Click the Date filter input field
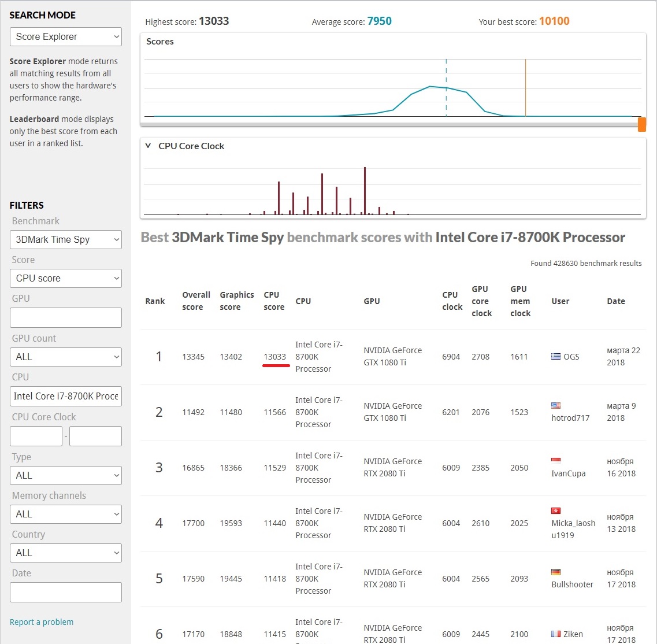The width and height of the screenshot is (657, 644). point(66,592)
